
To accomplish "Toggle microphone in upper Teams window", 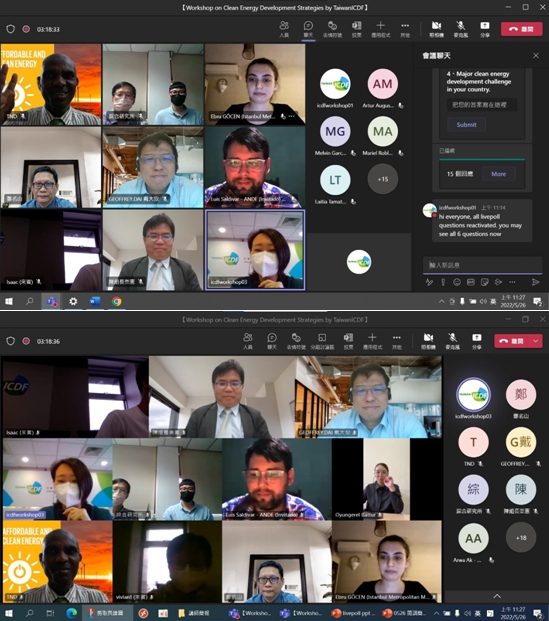I will point(460,29).
